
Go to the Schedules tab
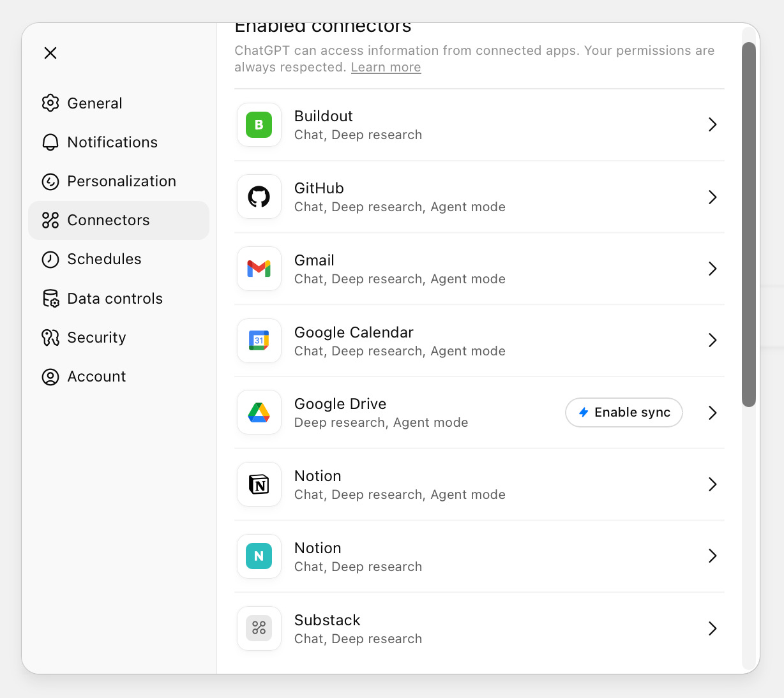click(119, 259)
